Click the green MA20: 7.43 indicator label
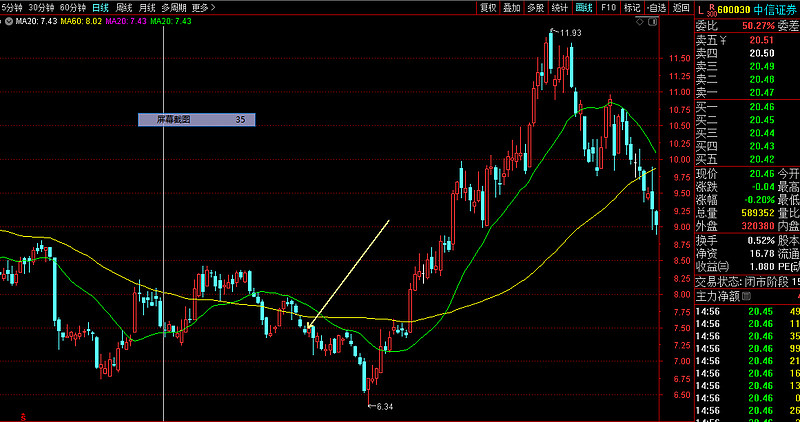 coord(170,21)
